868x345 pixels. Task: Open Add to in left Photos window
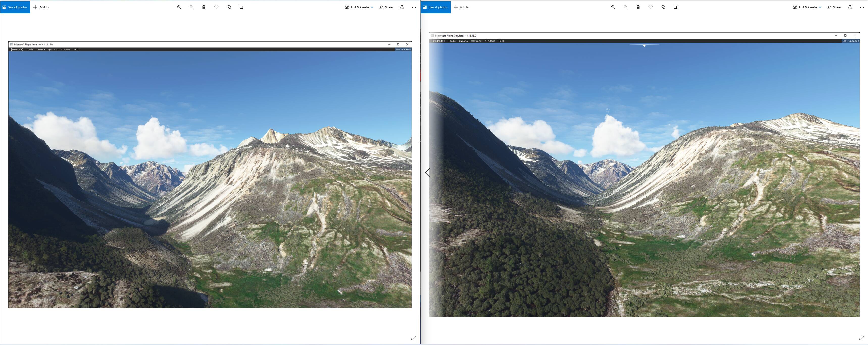click(41, 7)
